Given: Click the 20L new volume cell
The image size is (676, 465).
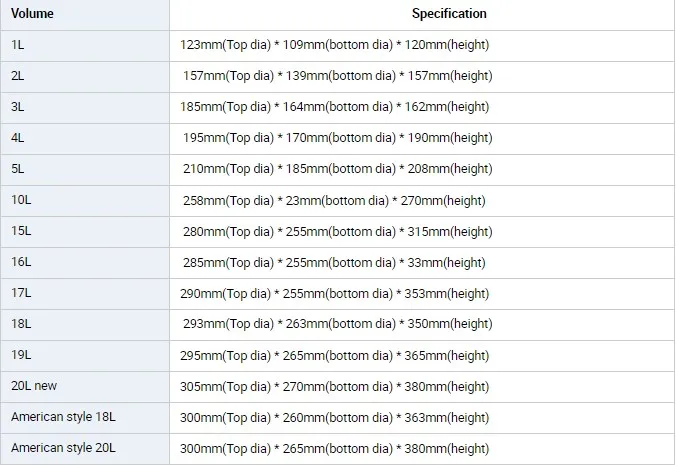Looking at the screenshot, I should tap(35, 386).
